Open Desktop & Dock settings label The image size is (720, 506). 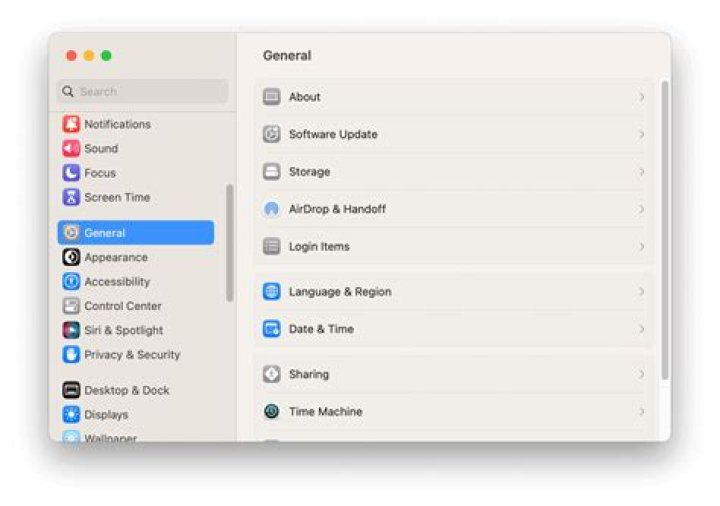[127, 390]
